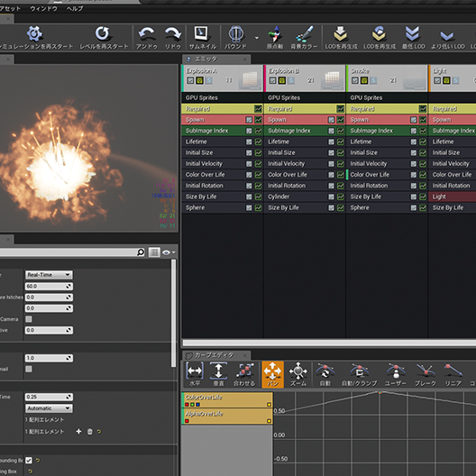Viewport: 476px width, 476px height.
Task: Set curve tangent to 自動 auto
Action: tap(325, 371)
